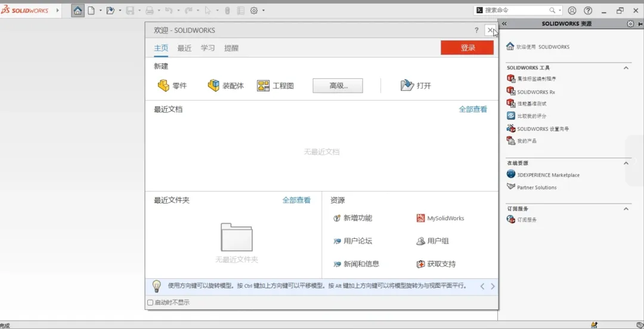The height and width of the screenshot is (329, 644).
Task: Click the New document icon in the toolbar
Action: (x=91, y=11)
